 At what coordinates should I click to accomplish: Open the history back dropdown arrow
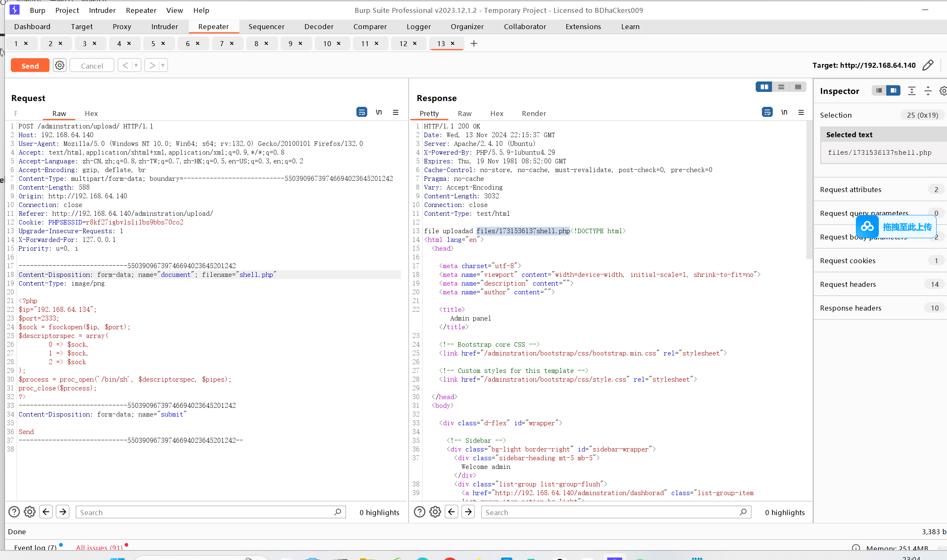tap(136, 65)
